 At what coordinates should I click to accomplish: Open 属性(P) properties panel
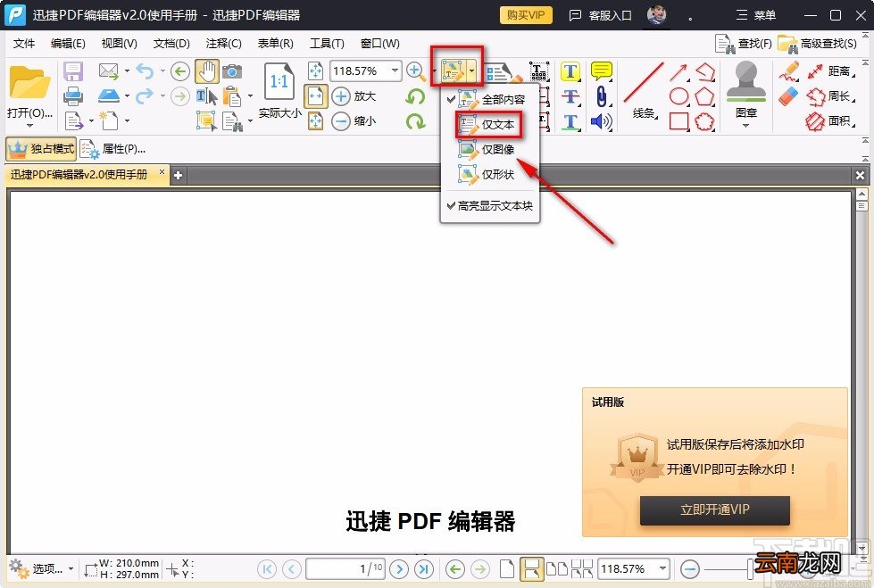pyautogui.click(x=112, y=149)
